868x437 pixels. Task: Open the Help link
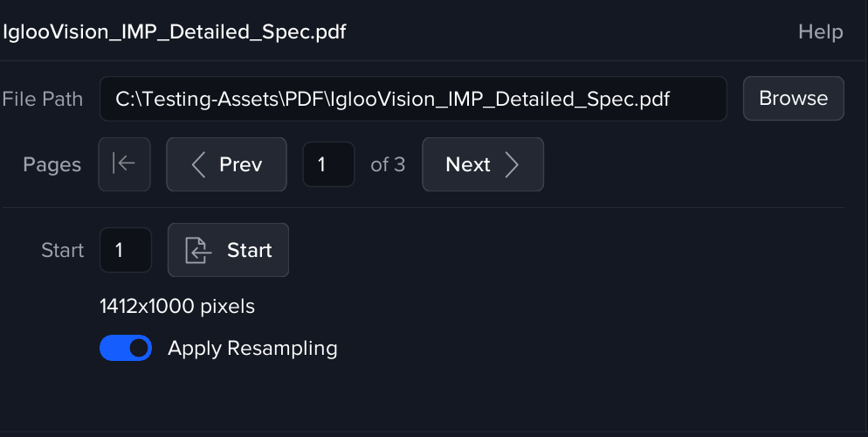tap(820, 32)
